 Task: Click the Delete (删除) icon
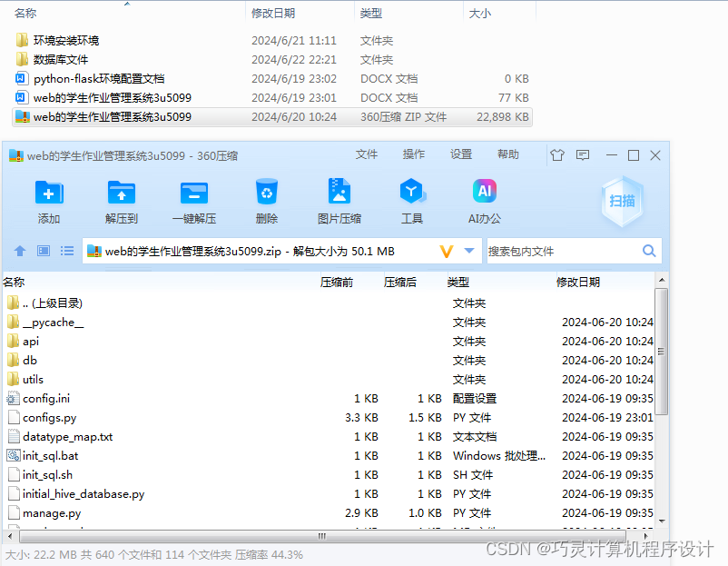click(266, 194)
